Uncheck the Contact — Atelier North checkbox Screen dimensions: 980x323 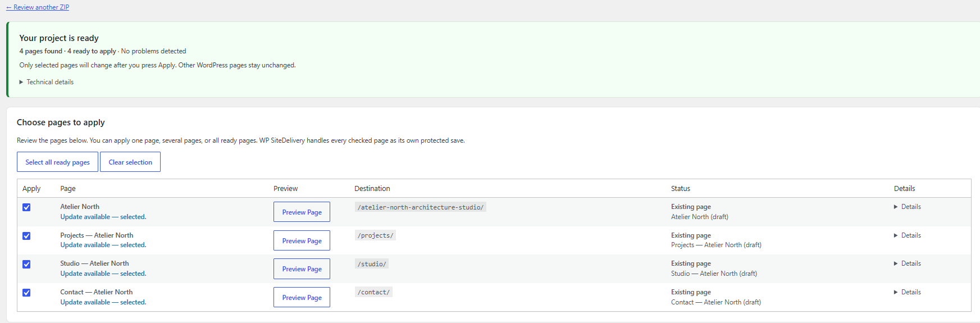coord(26,293)
